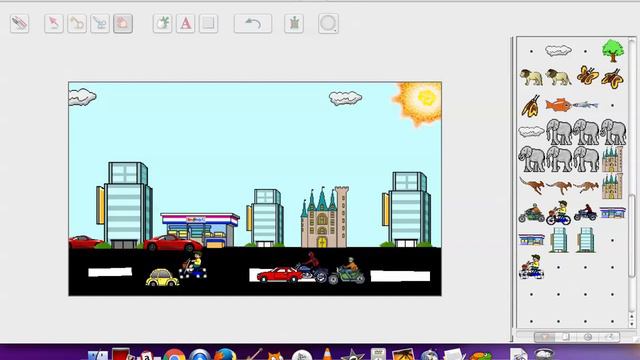The image size is (640, 360).
Task: Click the turtle icon in toolbar
Action: 294,23
